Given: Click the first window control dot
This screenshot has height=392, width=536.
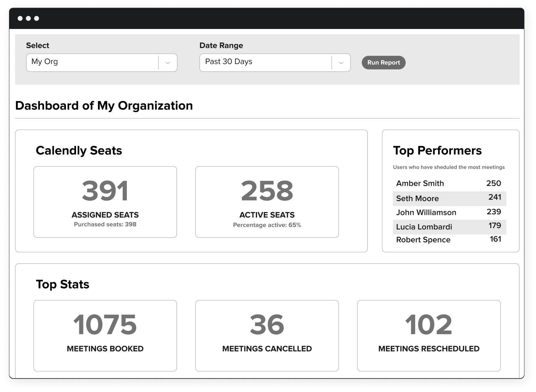Looking at the screenshot, I should (20, 18).
